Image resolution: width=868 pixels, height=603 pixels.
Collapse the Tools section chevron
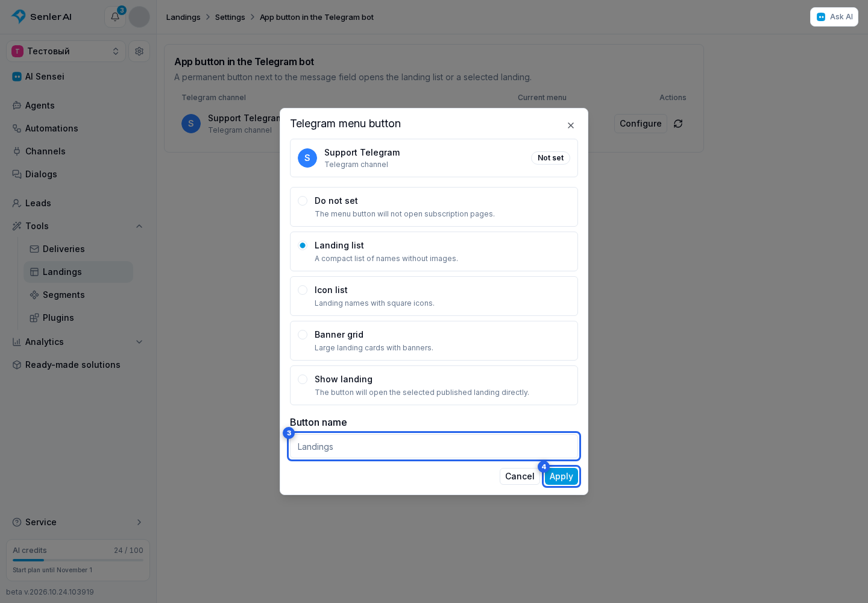(139, 226)
